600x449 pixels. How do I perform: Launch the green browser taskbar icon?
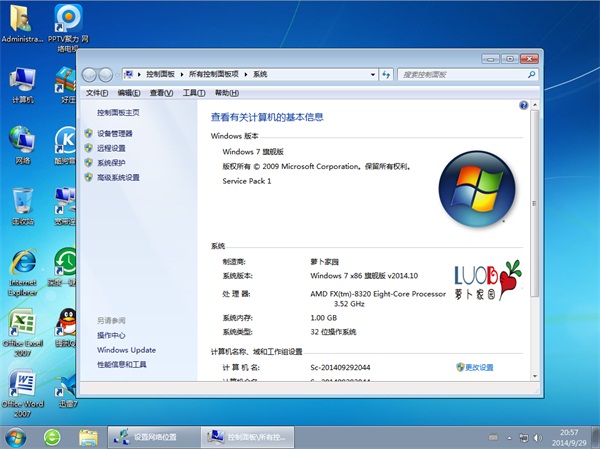point(52,438)
